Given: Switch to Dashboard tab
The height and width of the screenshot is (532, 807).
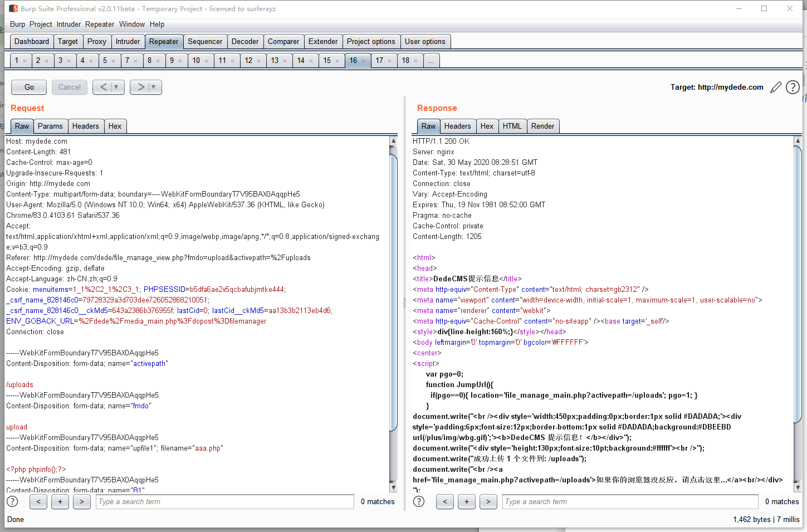Looking at the screenshot, I should coord(32,41).
